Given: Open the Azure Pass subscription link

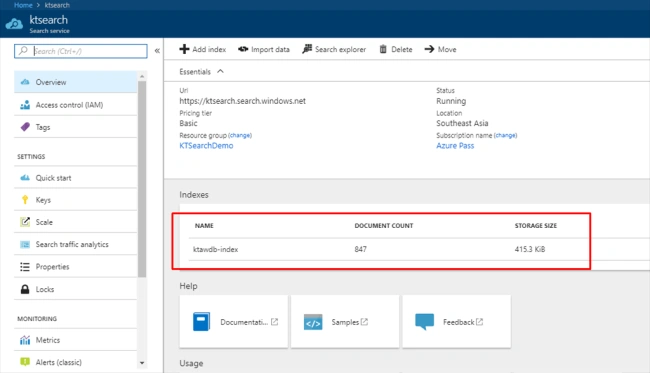Looking at the screenshot, I should point(455,145).
